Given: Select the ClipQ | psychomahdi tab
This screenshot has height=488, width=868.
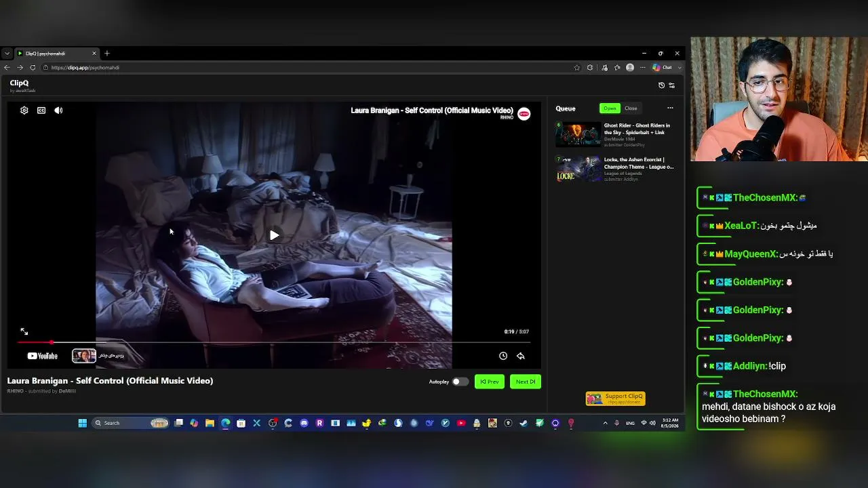Looking at the screenshot, I should coord(56,54).
